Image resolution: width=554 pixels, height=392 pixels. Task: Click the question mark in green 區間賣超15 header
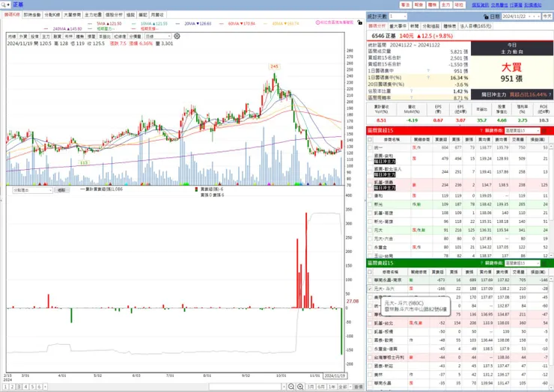coord(481,263)
